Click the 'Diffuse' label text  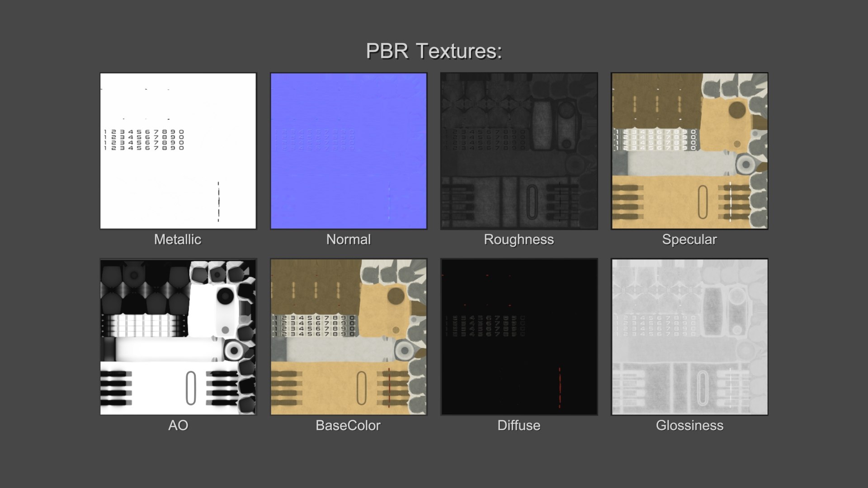point(519,426)
